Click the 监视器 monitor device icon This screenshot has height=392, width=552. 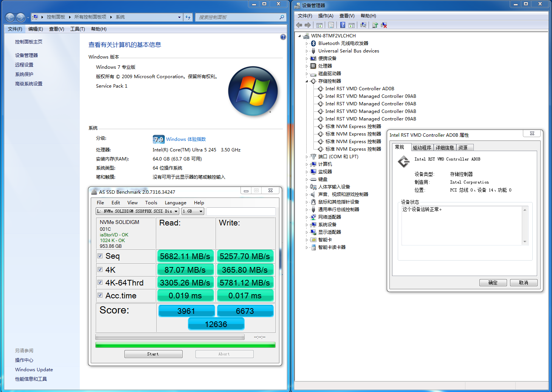click(313, 172)
